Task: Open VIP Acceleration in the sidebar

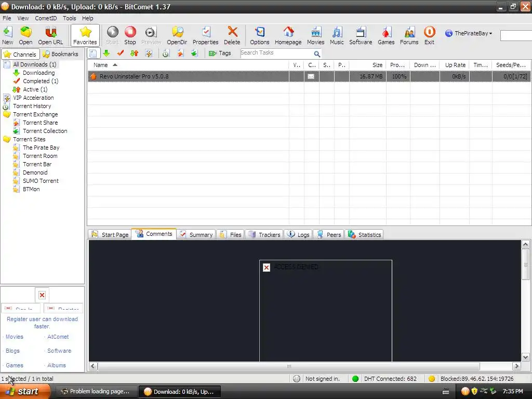Action: (33, 98)
